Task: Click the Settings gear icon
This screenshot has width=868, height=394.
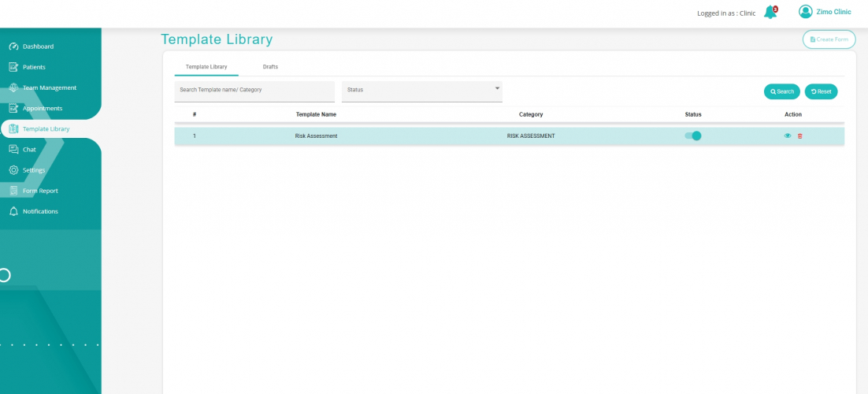Action: coord(14,170)
